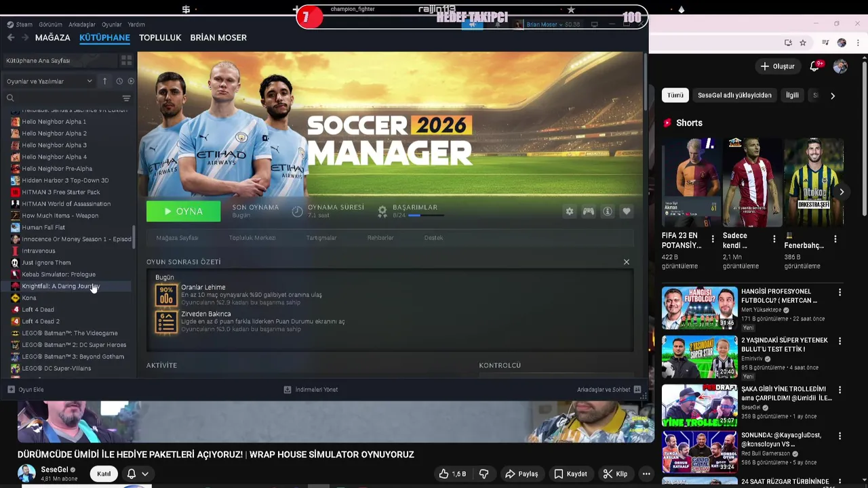Select the İlgili filter chip
868x488 pixels.
coord(792,96)
